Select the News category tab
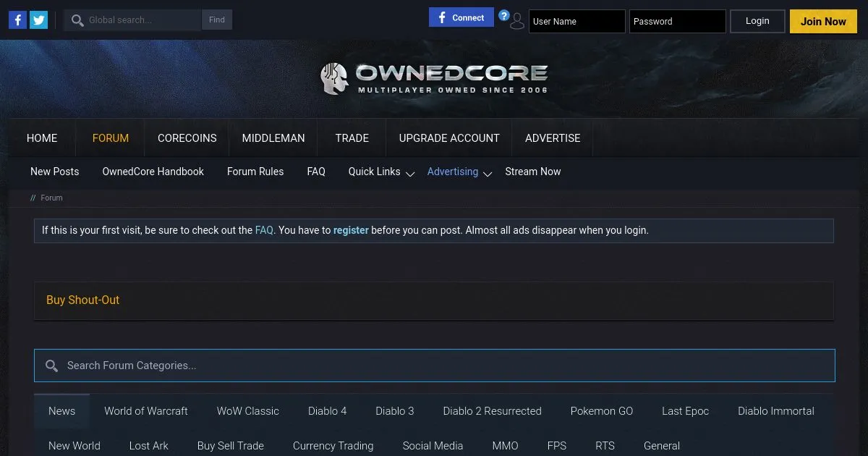The height and width of the screenshot is (456, 868). click(61, 411)
